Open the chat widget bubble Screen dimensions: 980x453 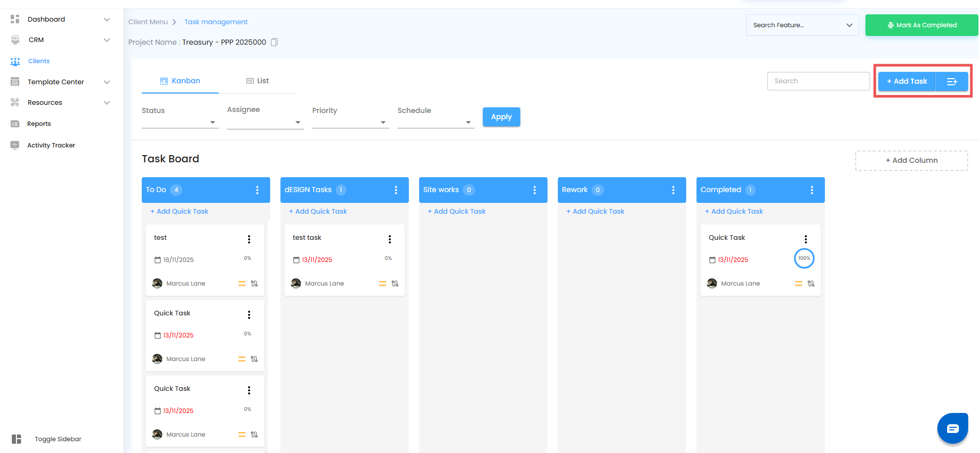[953, 428]
